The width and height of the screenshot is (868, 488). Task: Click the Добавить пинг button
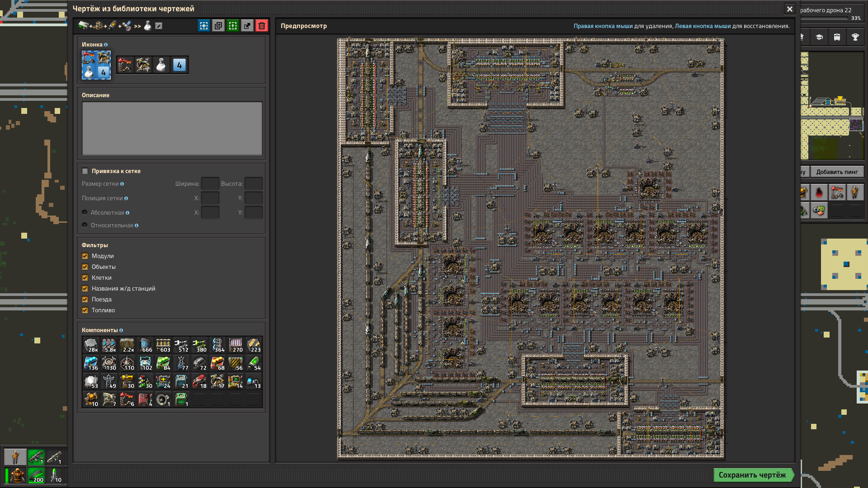[837, 172]
